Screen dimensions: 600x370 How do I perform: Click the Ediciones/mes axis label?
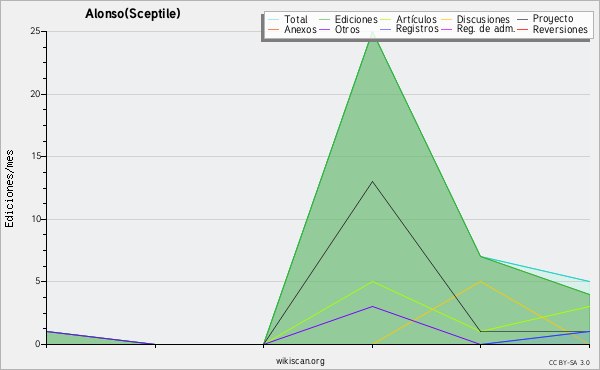(9, 189)
